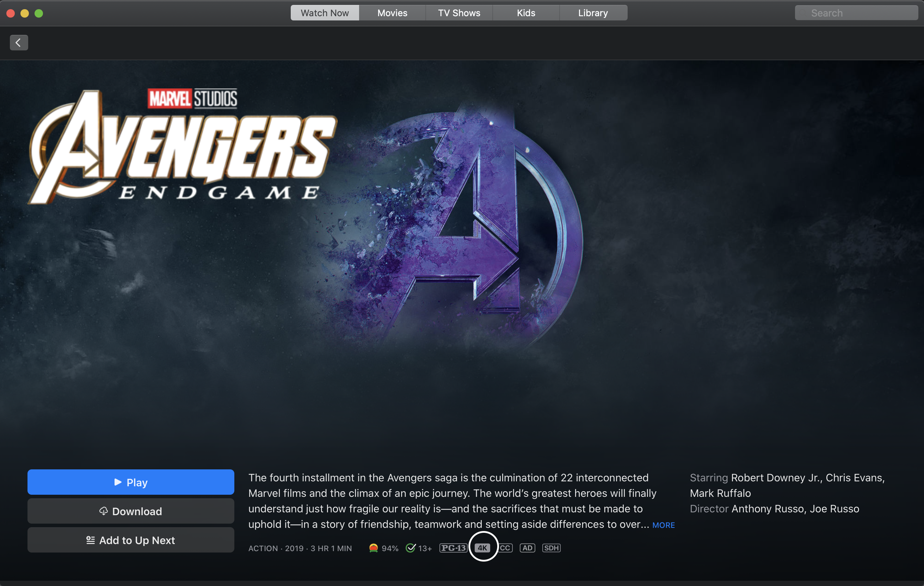Screen dimensions: 924x586
Task: Click the Common Sense 13+ checkmark icon
Action: pos(411,548)
